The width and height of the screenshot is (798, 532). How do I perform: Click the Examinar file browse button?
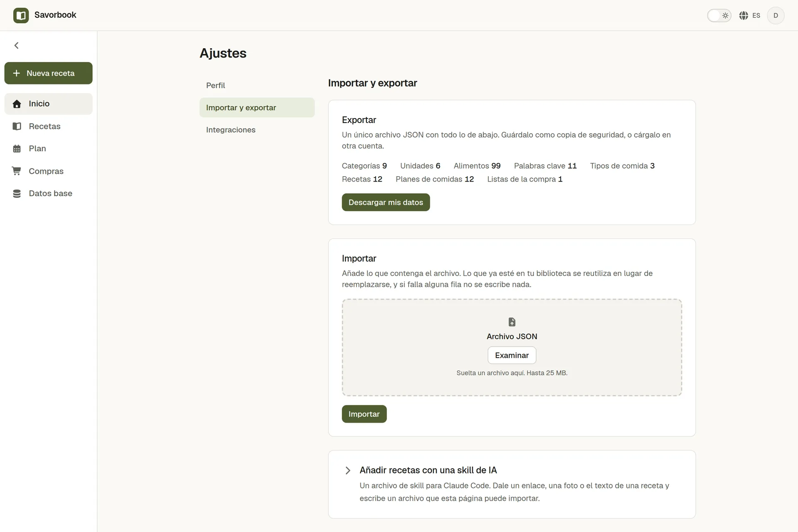click(512, 355)
